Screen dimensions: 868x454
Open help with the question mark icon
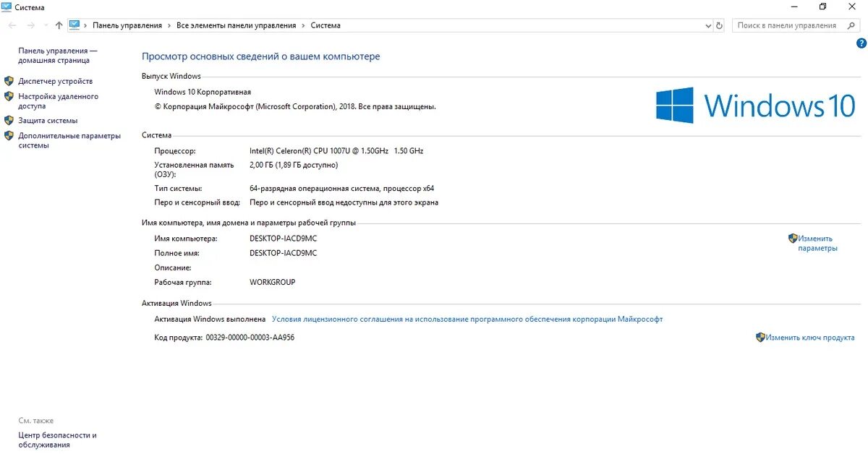pyautogui.click(x=861, y=43)
